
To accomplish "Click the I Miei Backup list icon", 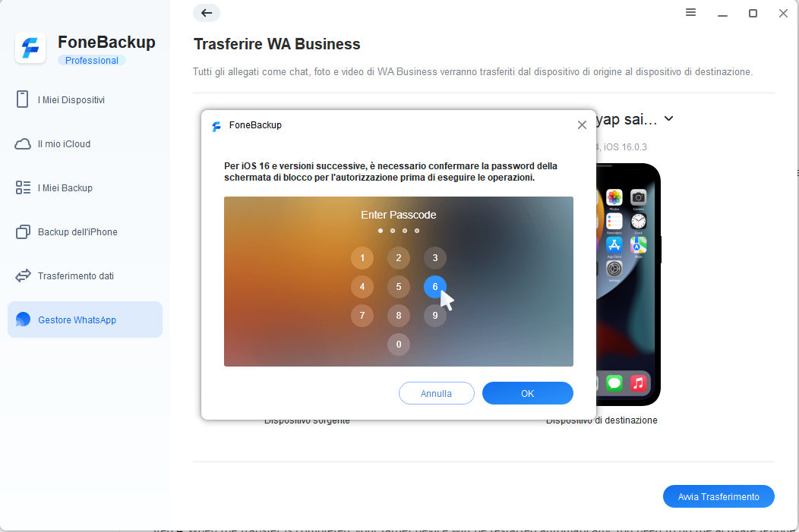I will point(23,187).
